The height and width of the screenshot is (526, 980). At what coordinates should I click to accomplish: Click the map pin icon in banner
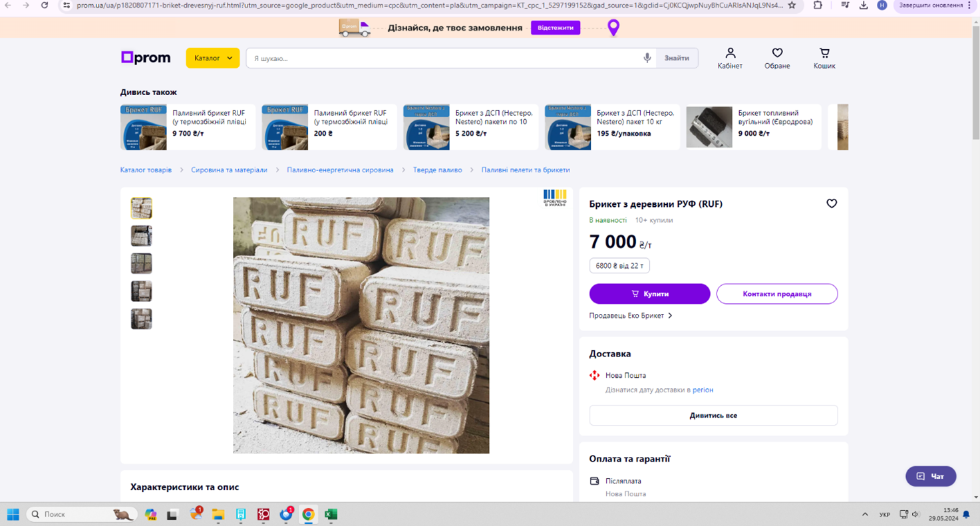[613, 27]
